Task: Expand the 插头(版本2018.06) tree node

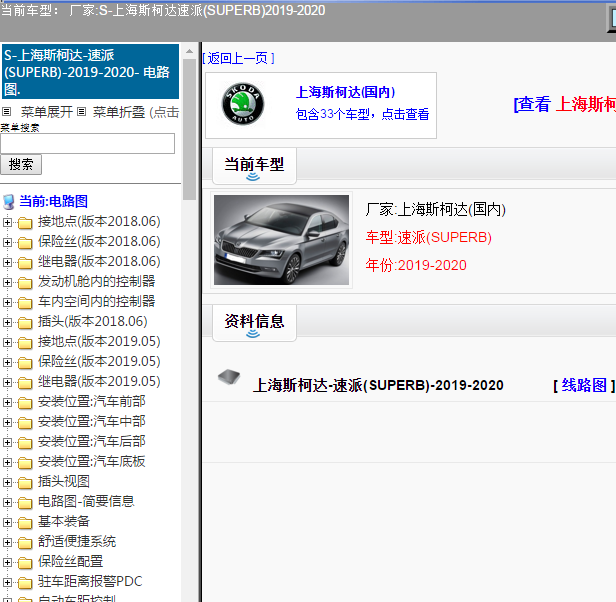Action: (7, 323)
